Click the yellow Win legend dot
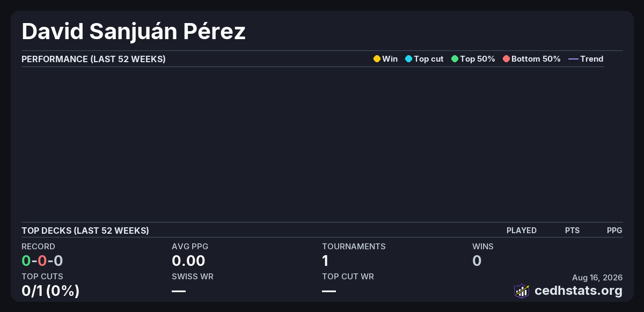644x312 pixels. click(x=377, y=59)
